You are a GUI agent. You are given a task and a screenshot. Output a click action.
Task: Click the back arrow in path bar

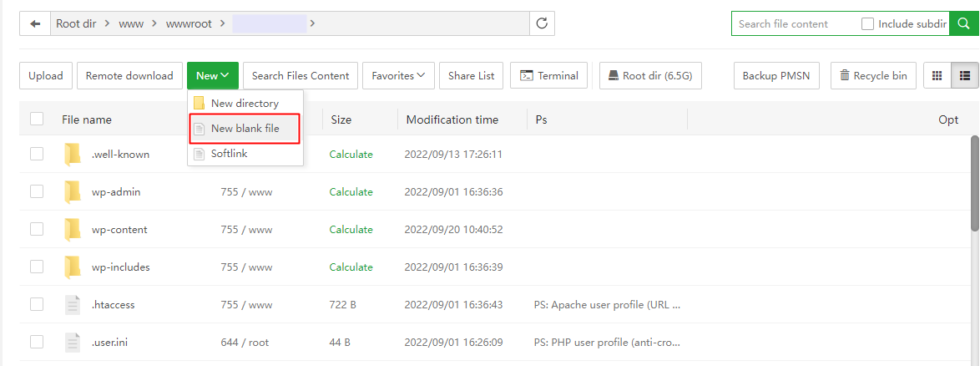point(34,23)
